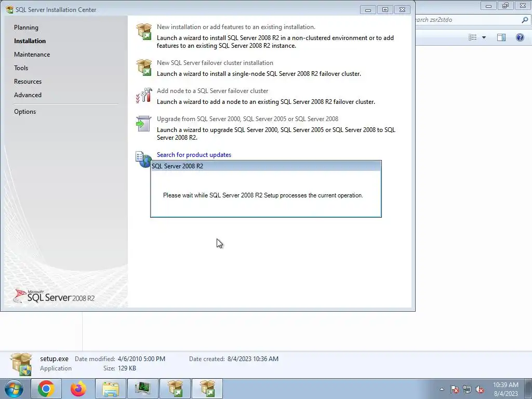
Task: Launch Google Chrome from taskbar
Action: 46,389
